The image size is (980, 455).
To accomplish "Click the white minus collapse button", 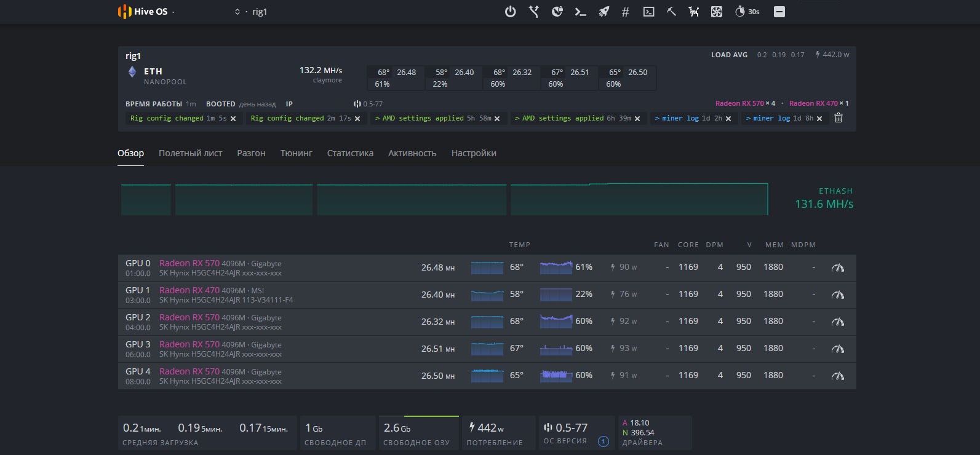I will (779, 12).
